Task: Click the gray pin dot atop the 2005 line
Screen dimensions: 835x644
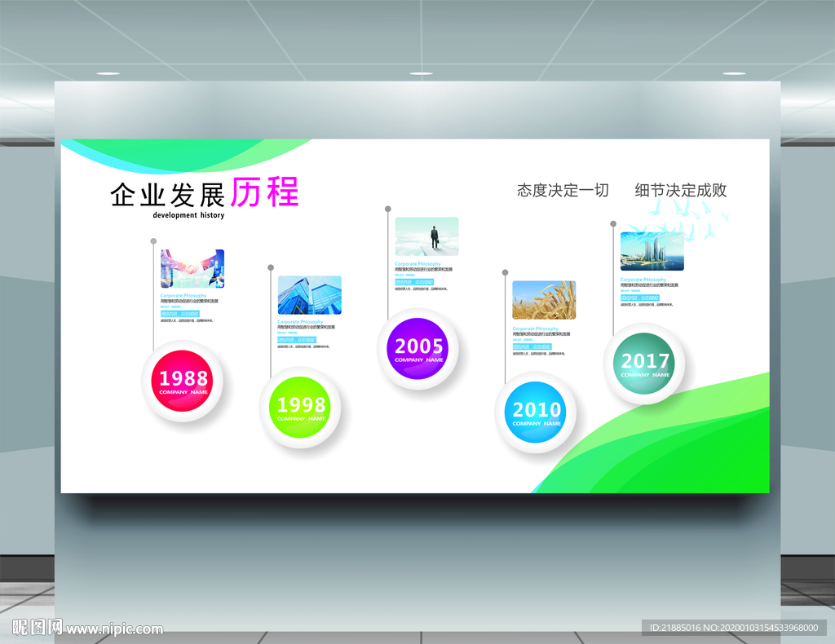Action: pyautogui.click(x=387, y=209)
